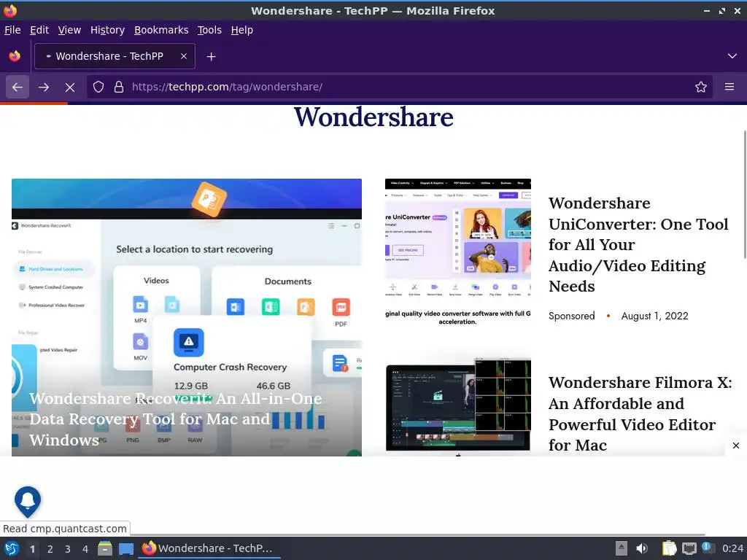Click the taskbar clock 0:24
This screenshot has height=560, width=747.
[x=732, y=548]
